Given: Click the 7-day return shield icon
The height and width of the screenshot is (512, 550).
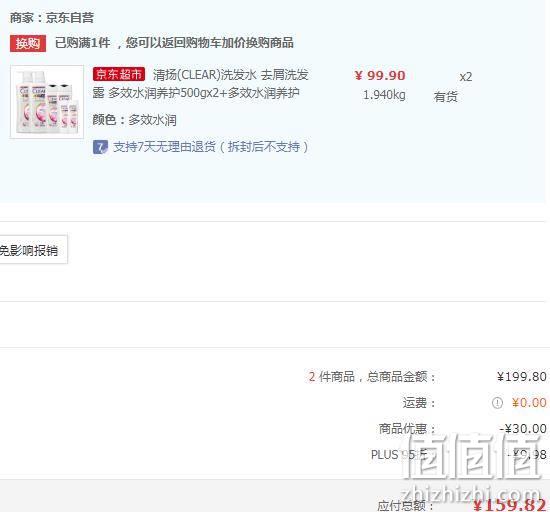Looking at the screenshot, I should pyautogui.click(x=100, y=147).
